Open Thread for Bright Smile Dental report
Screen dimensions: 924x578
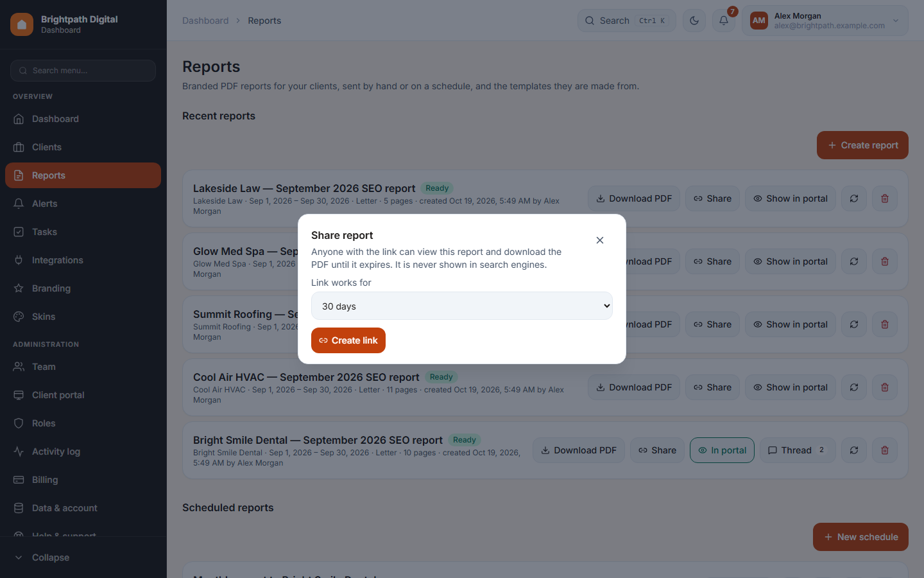pos(798,450)
